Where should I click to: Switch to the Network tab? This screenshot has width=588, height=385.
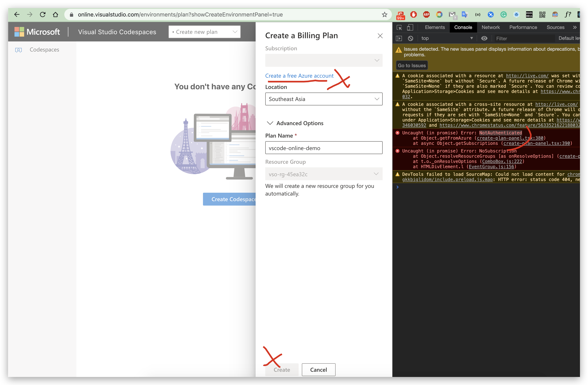pyautogui.click(x=490, y=27)
